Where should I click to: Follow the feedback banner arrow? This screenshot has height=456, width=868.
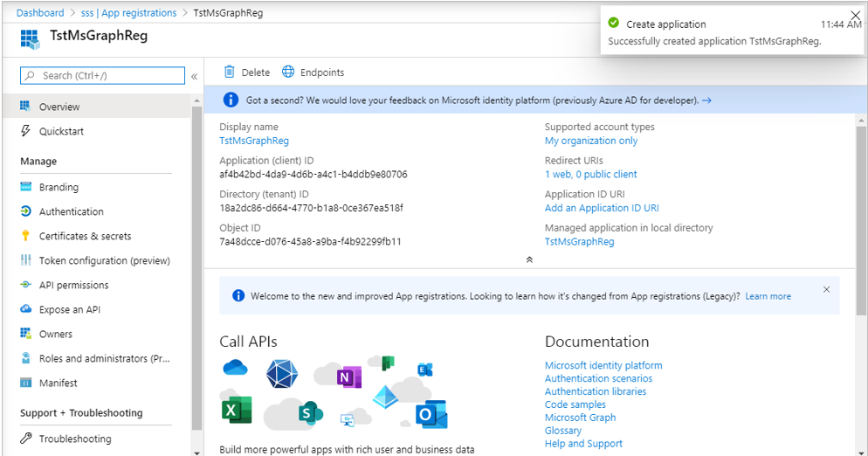click(707, 100)
